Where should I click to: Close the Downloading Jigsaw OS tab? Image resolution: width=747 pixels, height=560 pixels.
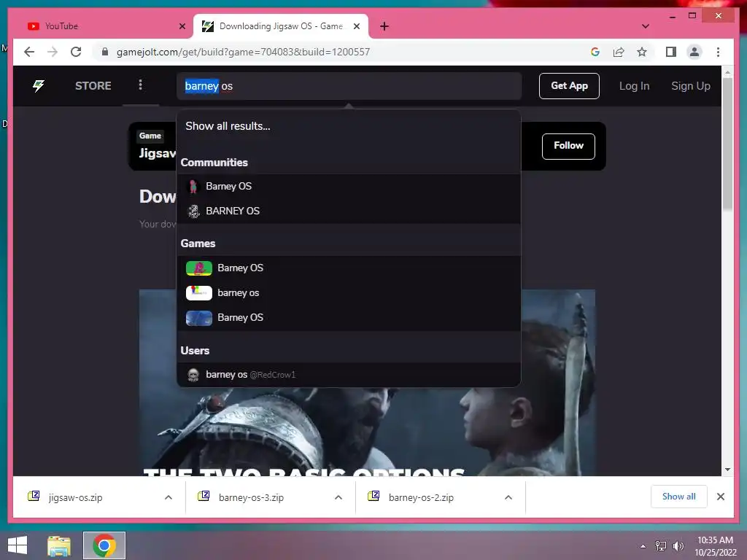tap(356, 26)
